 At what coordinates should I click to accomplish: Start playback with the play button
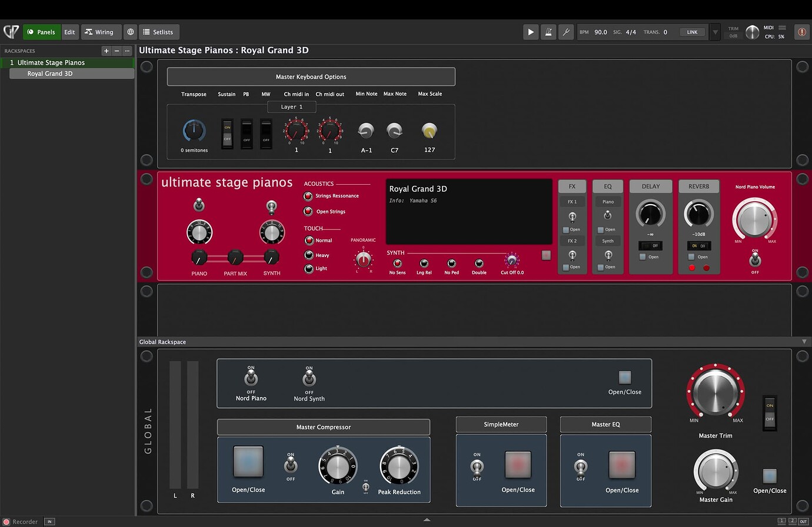[x=531, y=32]
